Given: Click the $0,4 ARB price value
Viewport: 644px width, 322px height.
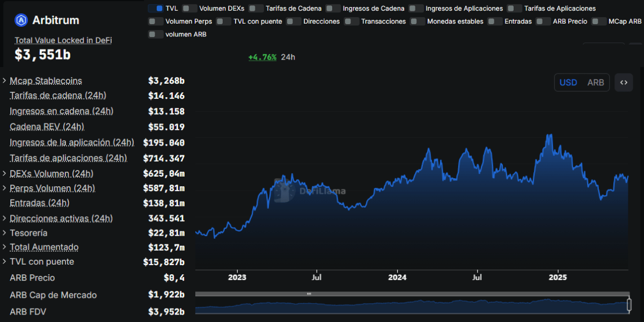Looking at the screenshot, I should click(x=174, y=278).
